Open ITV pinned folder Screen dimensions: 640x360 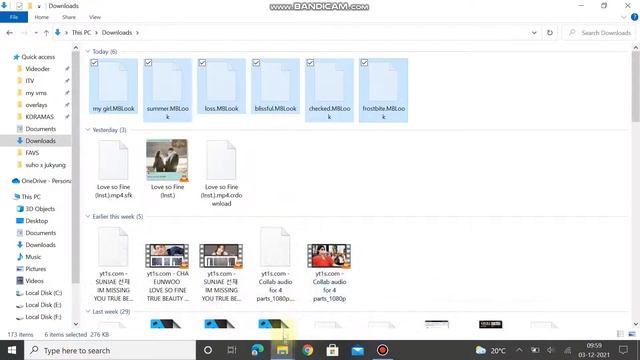click(30, 81)
